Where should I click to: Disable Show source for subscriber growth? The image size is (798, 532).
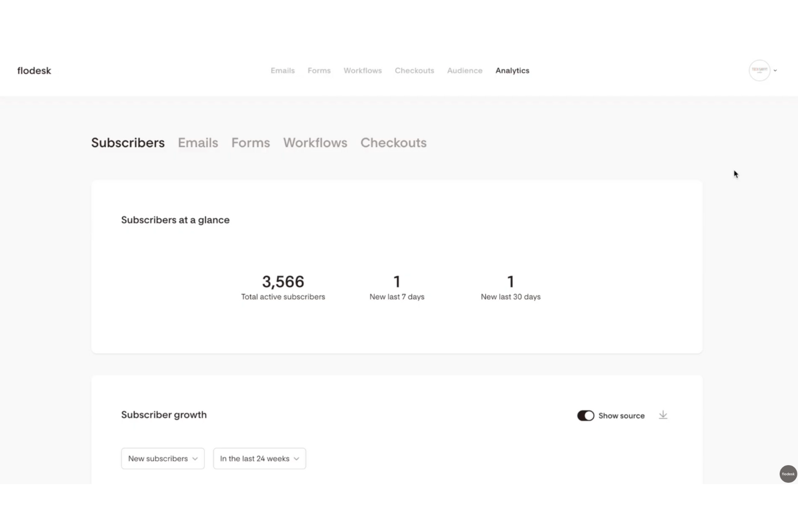[586, 415]
